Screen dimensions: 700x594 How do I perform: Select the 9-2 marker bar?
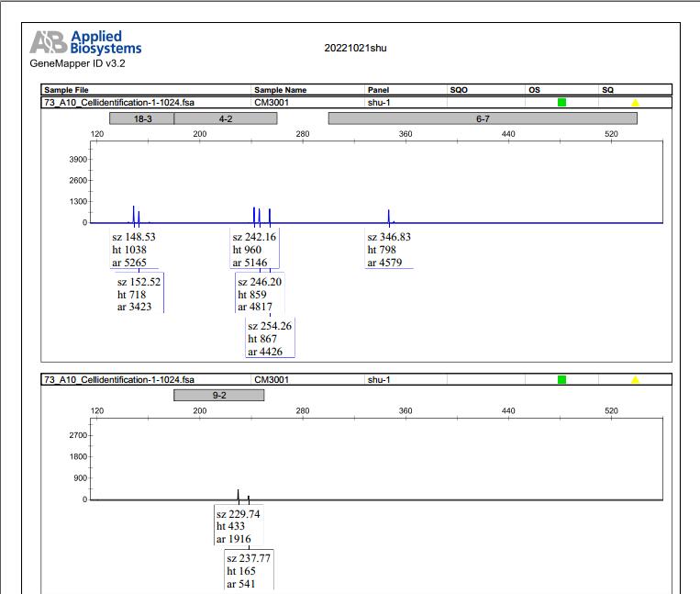coord(218,396)
